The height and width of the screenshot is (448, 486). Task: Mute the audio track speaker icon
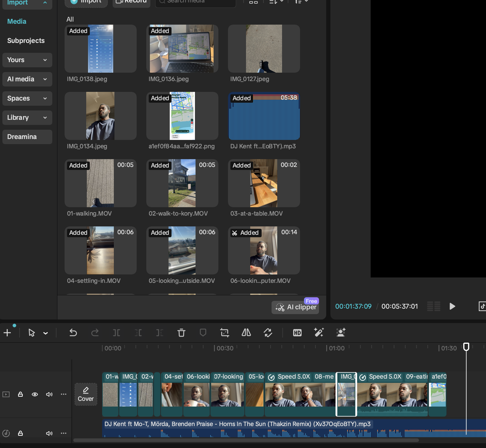[x=49, y=433]
